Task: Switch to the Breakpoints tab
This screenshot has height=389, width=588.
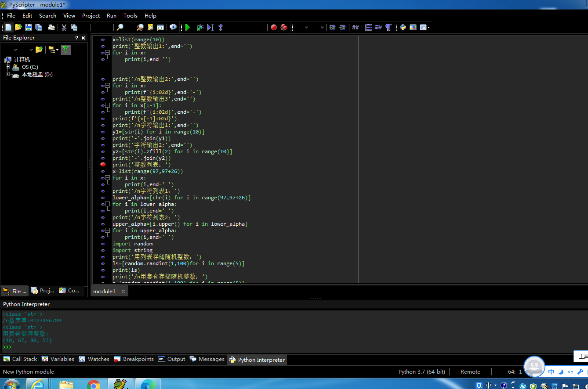Action: tap(134, 359)
